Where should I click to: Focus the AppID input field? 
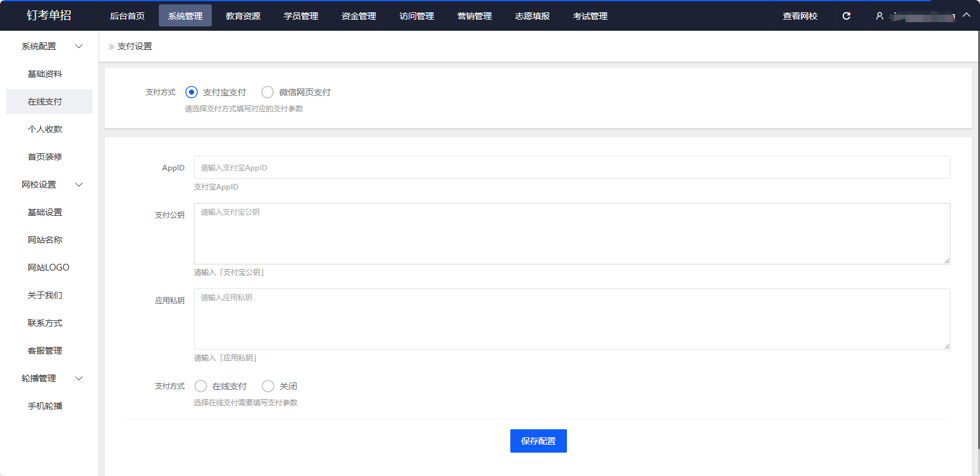click(572, 167)
